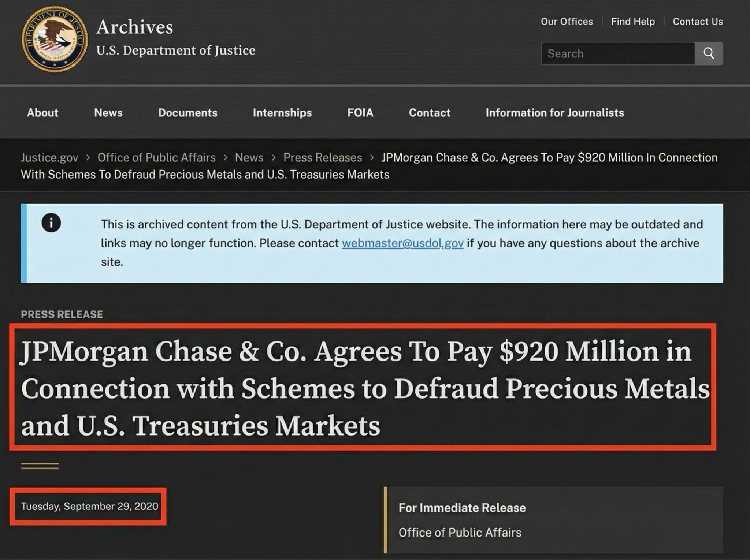Open the Find Help link
The width and height of the screenshot is (750, 560).
click(632, 22)
